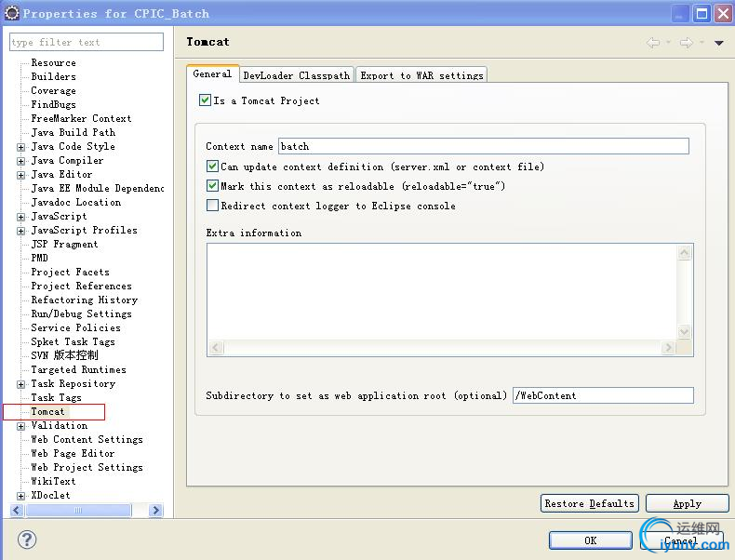
Task: Switch to the General tab
Action: (212, 73)
